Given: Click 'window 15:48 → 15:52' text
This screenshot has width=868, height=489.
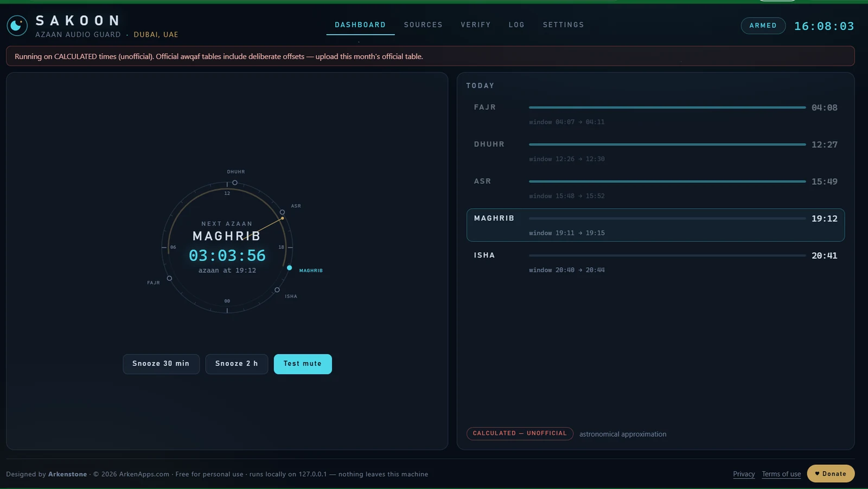Looking at the screenshot, I should [x=567, y=196].
